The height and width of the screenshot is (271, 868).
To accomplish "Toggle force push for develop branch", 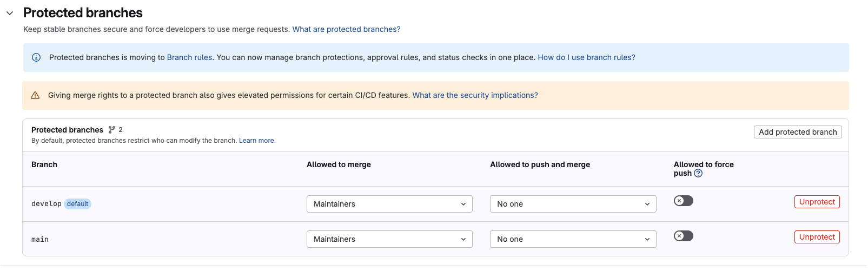I will click(683, 201).
